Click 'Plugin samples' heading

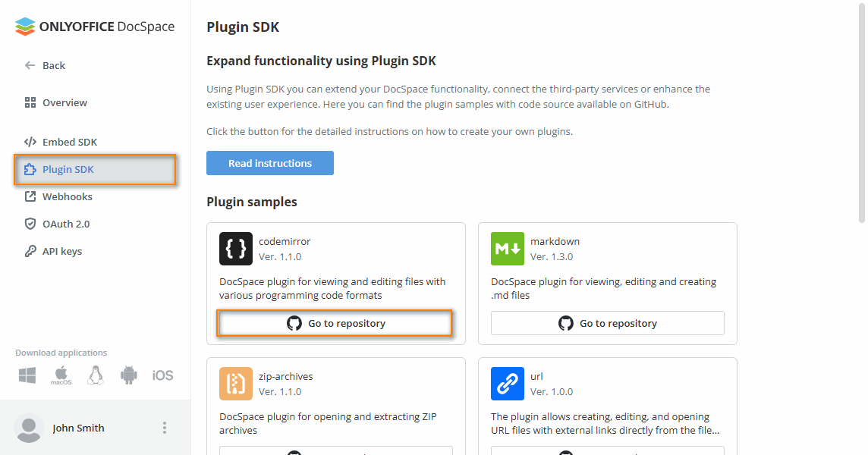pyautogui.click(x=252, y=202)
